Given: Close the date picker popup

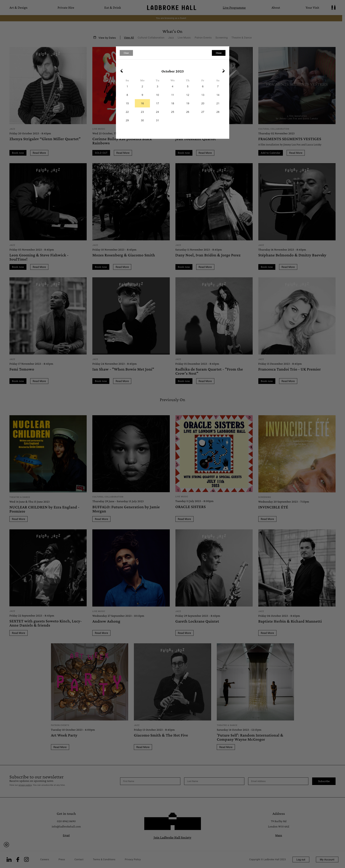Looking at the screenshot, I should [218, 53].
